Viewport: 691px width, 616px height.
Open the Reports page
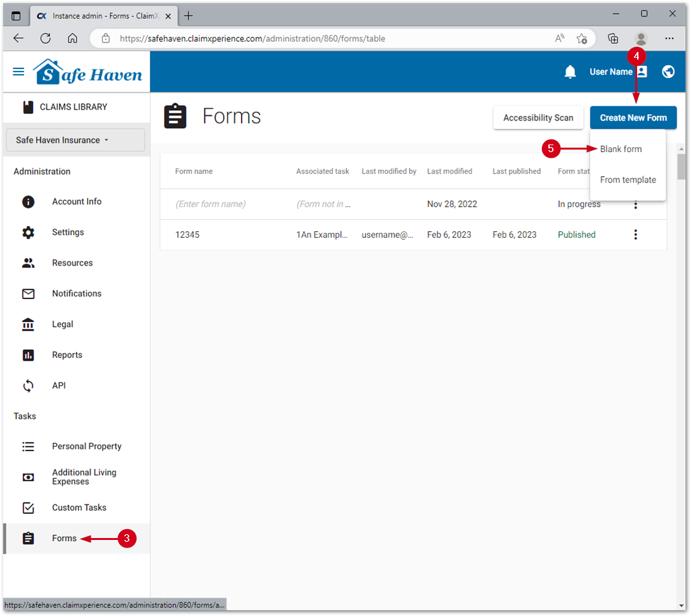(67, 355)
